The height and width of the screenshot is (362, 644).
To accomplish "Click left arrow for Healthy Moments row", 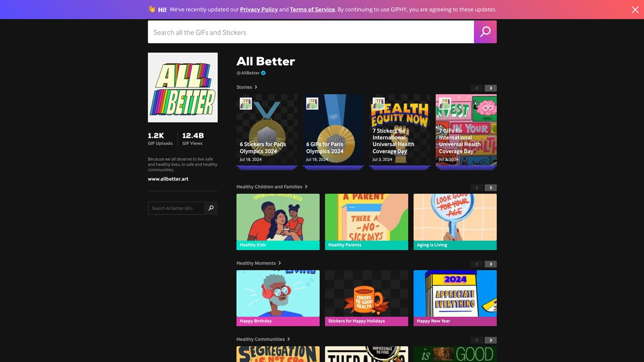I will pyautogui.click(x=477, y=264).
